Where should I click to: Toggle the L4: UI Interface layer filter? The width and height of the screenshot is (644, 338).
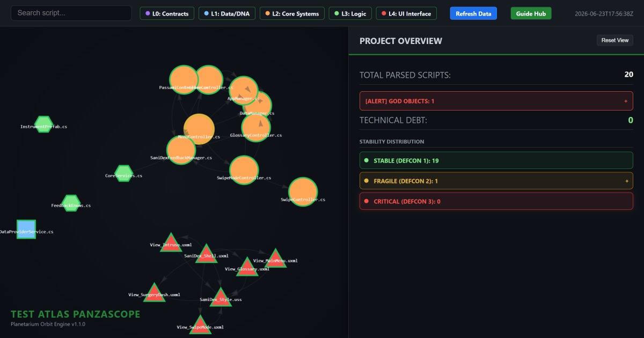(x=406, y=13)
